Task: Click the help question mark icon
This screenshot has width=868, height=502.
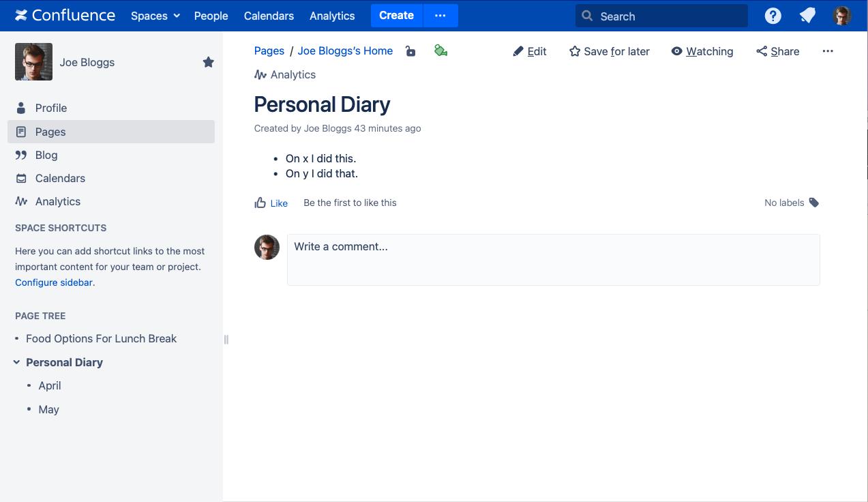Action: point(773,16)
